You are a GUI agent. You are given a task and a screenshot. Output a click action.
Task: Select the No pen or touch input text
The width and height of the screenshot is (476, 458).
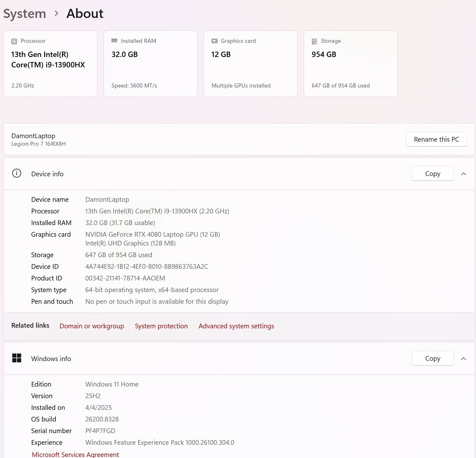pyautogui.click(x=157, y=301)
